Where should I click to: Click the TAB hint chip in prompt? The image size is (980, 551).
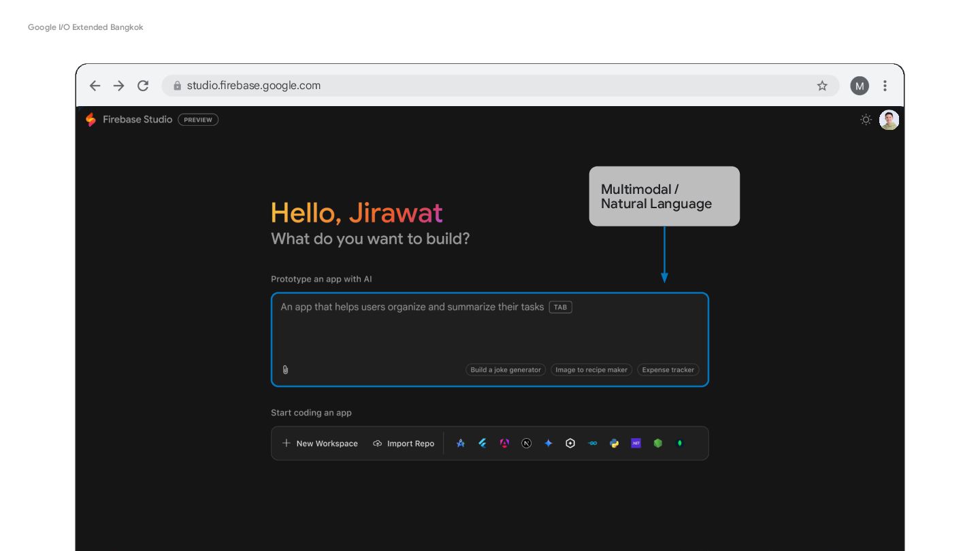560,307
